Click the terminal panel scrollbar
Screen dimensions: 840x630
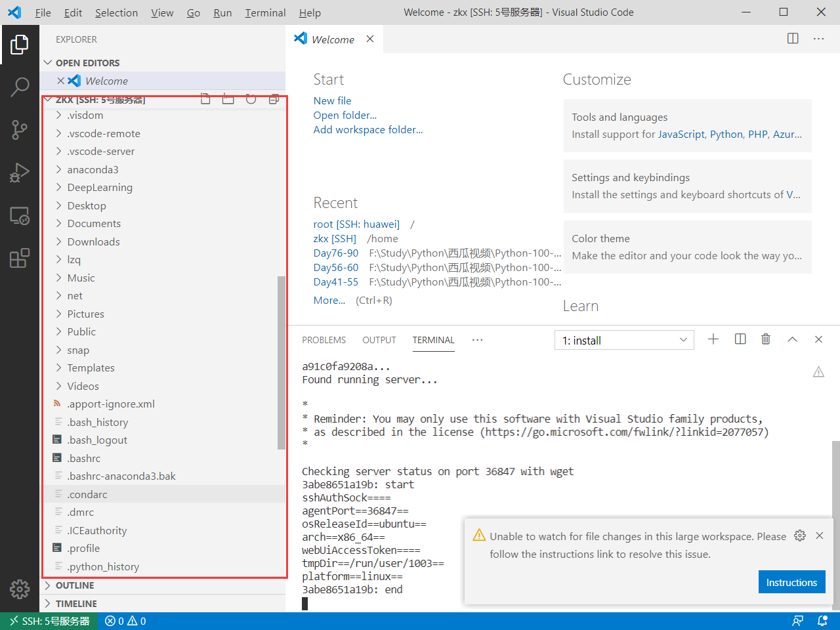(x=835, y=525)
